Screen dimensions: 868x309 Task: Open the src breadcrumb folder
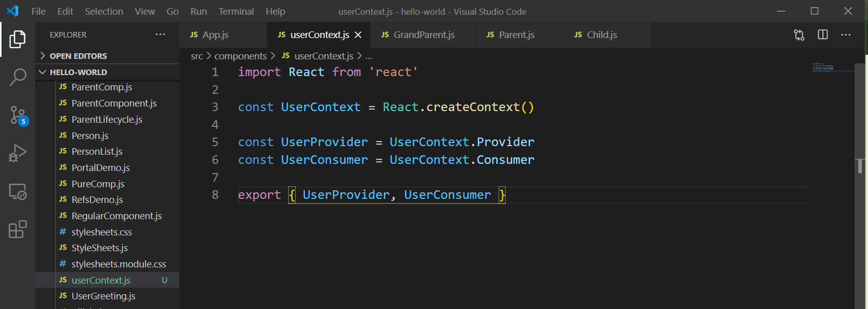197,56
